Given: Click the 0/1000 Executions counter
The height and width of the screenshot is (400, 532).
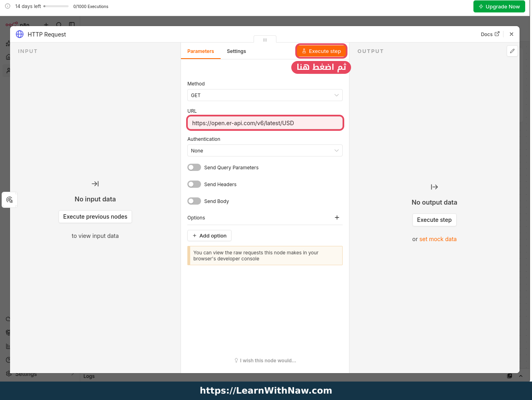Looking at the screenshot, I should [x=91, y=6].
